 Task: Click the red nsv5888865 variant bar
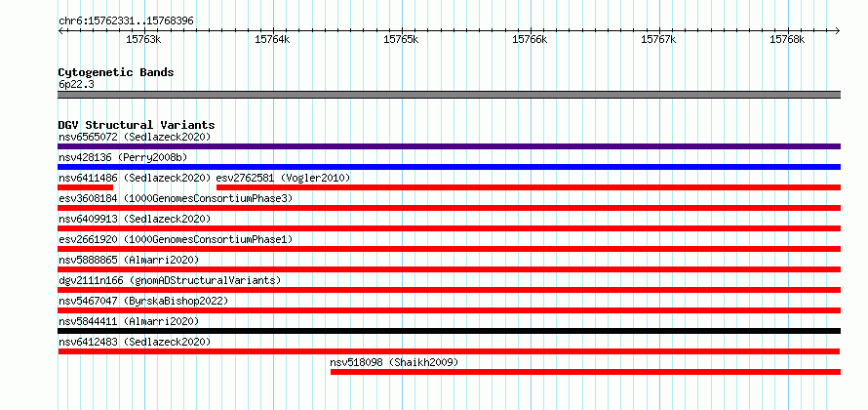click(x=449, y=269)
